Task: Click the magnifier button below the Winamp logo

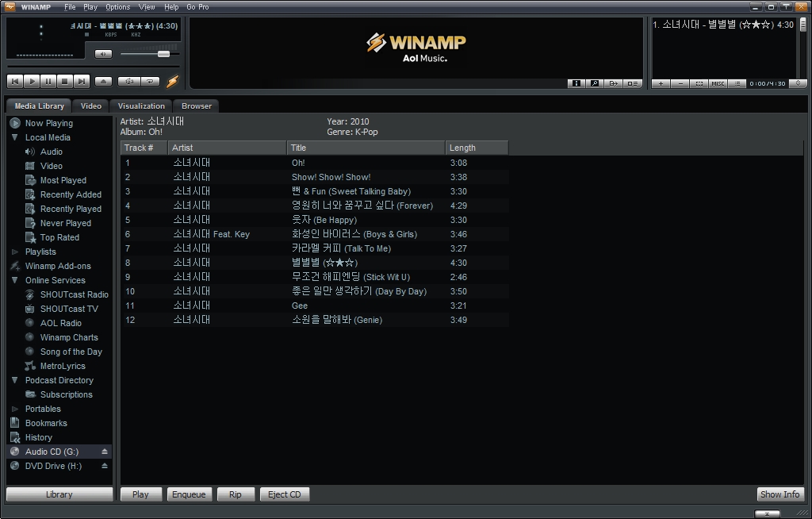Action: click(595, 83)
